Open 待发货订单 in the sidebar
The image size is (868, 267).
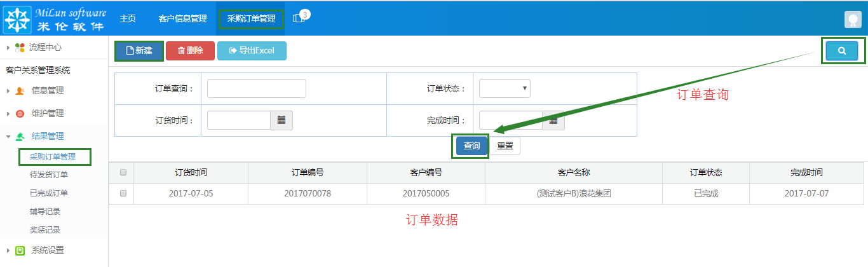(49, 175)
